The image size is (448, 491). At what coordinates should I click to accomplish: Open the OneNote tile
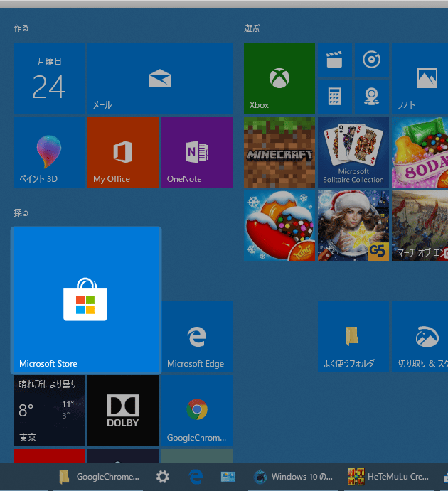(x=197, y=152)
